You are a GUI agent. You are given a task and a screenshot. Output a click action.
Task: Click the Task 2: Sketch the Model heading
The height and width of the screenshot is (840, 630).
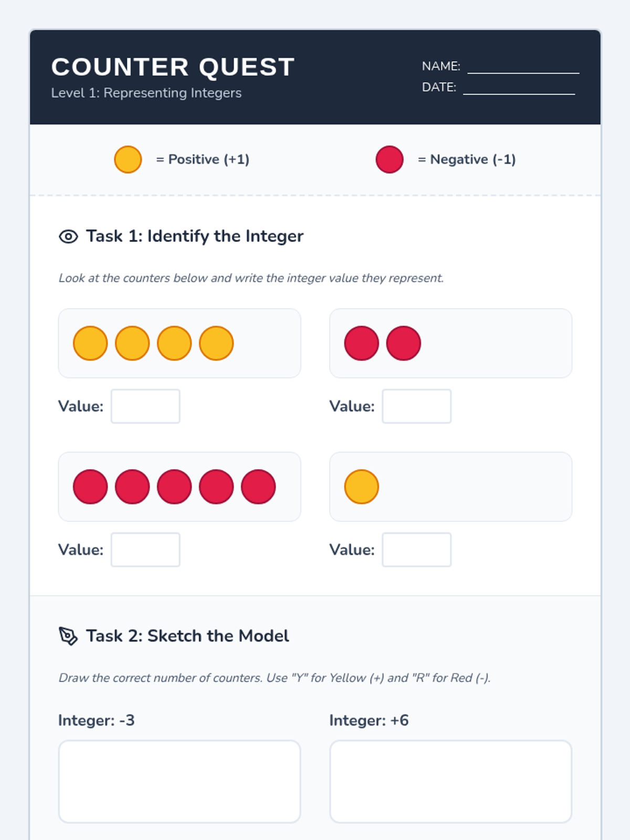pyautogui.click(x=187, y=636)
